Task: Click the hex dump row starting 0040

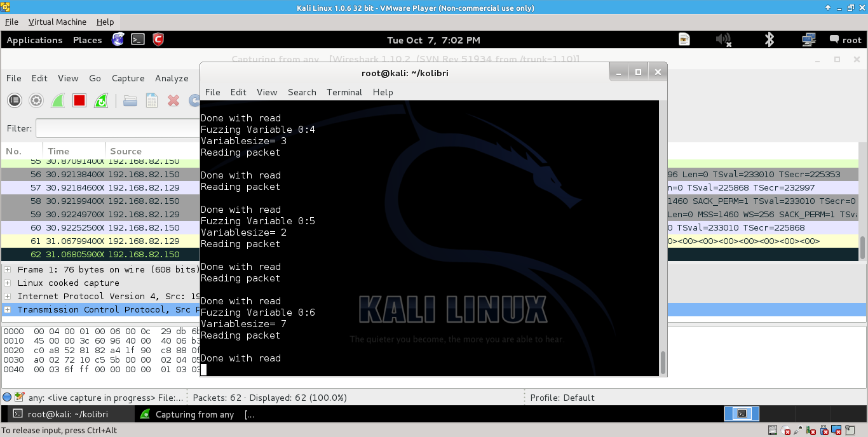Action: click(x=100, y=369)
